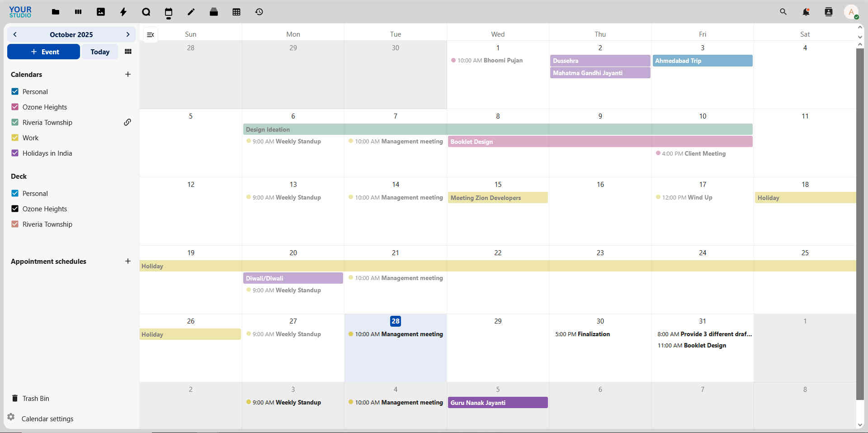Go to next month arrow
Image resolution: width=868 pixels, height=433 pixels.
(128, 34)
